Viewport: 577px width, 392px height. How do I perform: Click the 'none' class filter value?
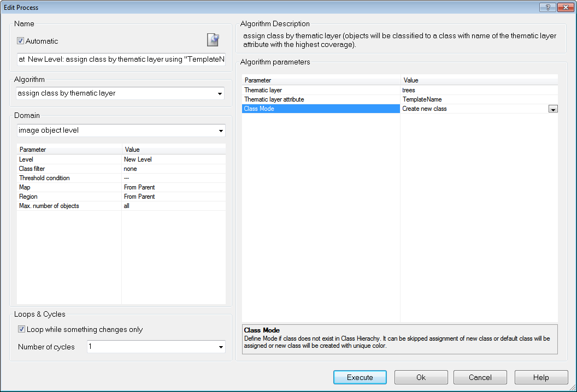pyautogui.click(x=174, y=169)
